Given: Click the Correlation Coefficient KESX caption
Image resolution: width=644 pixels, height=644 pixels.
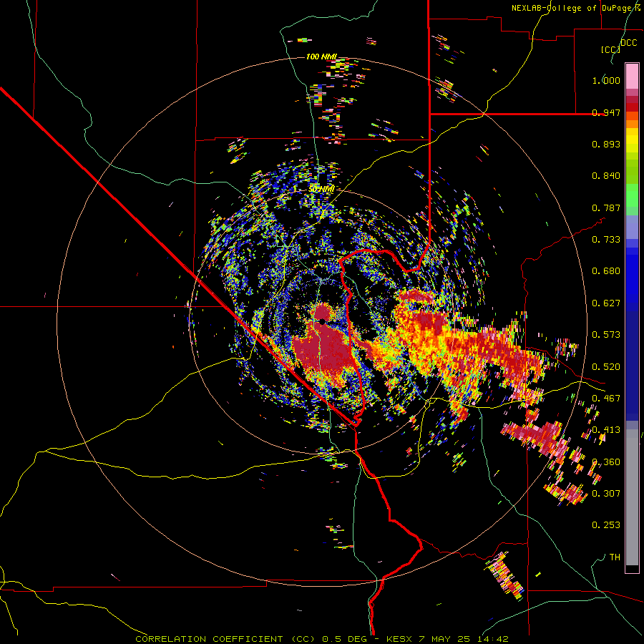Looking at the screenshot, I should click(x=321, y=639).
